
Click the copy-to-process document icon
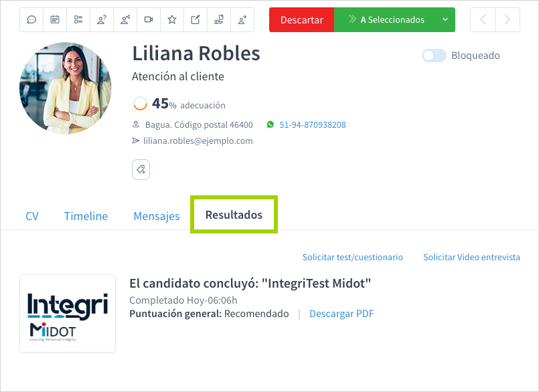coord(218,19)
